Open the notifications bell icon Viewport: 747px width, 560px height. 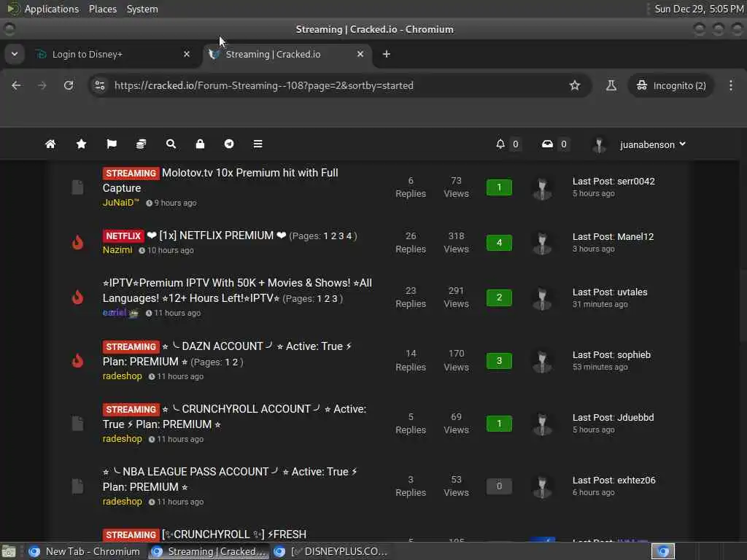(500, 144)
